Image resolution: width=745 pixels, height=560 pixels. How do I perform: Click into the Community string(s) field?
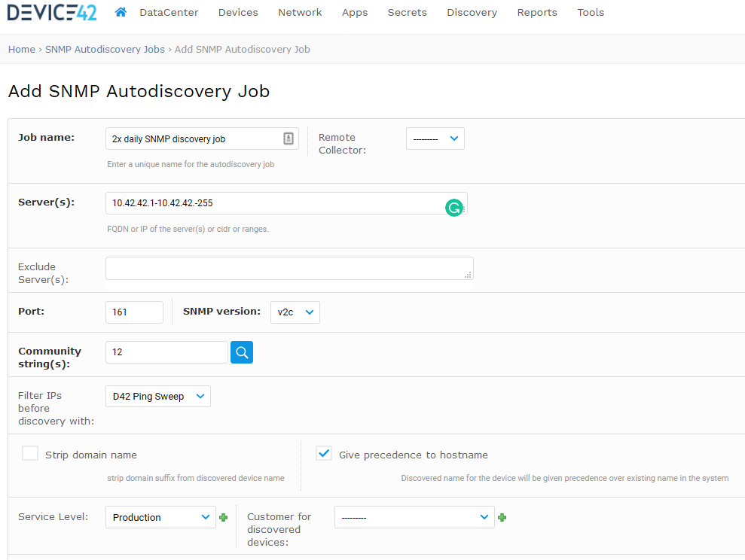(166, 352)
